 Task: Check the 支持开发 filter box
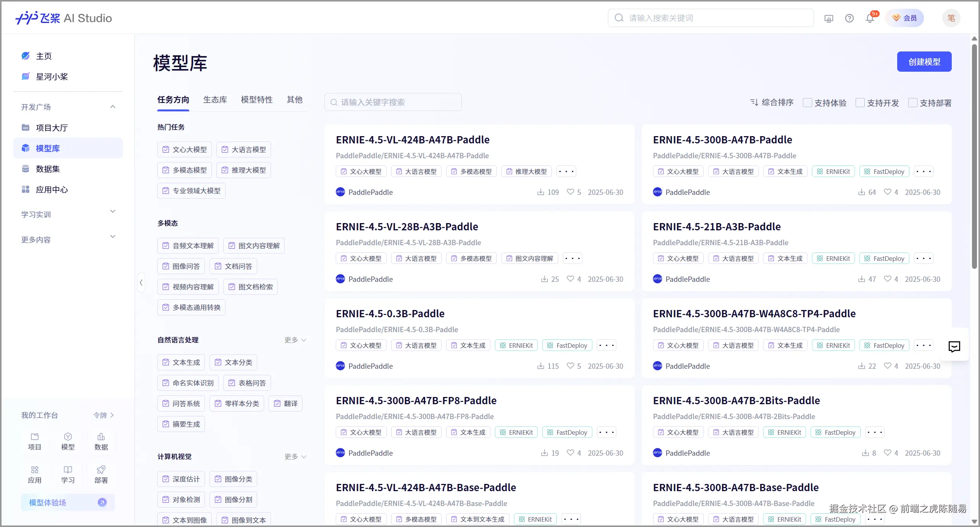(x=860, y=103)
